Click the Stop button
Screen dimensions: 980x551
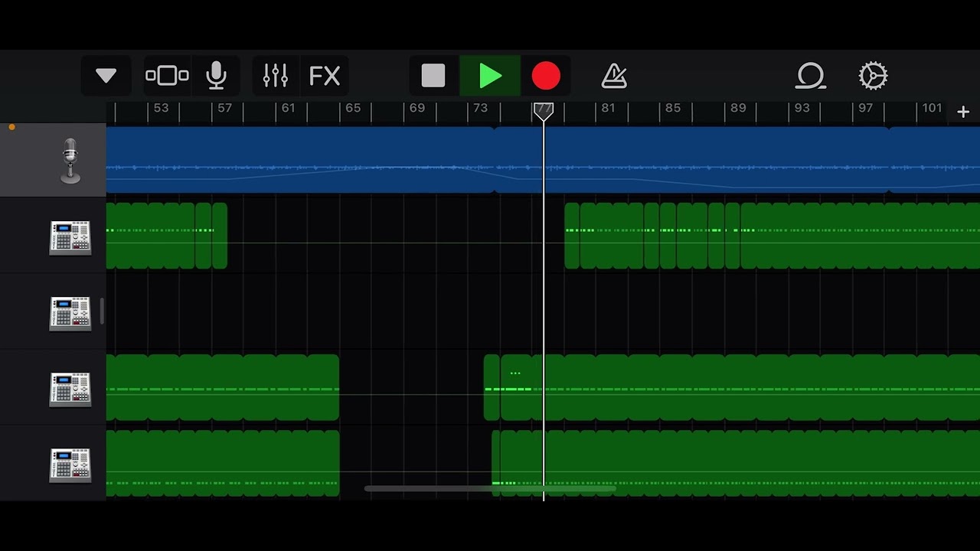[433, 76]
